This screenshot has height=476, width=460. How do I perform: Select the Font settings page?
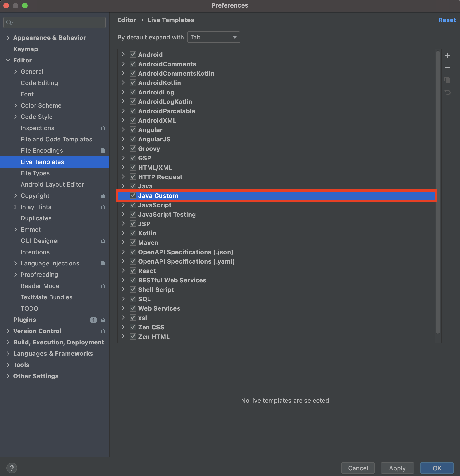27,94
